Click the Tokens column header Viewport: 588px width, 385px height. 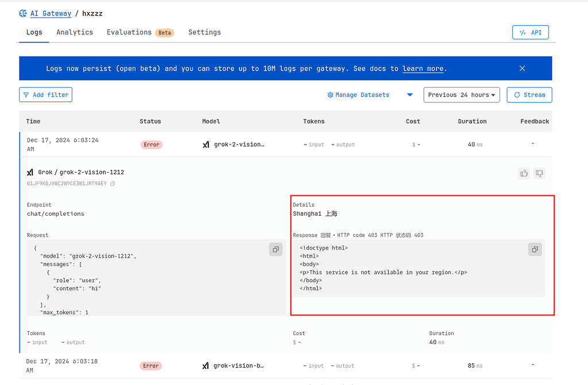(x=314, y=121)
